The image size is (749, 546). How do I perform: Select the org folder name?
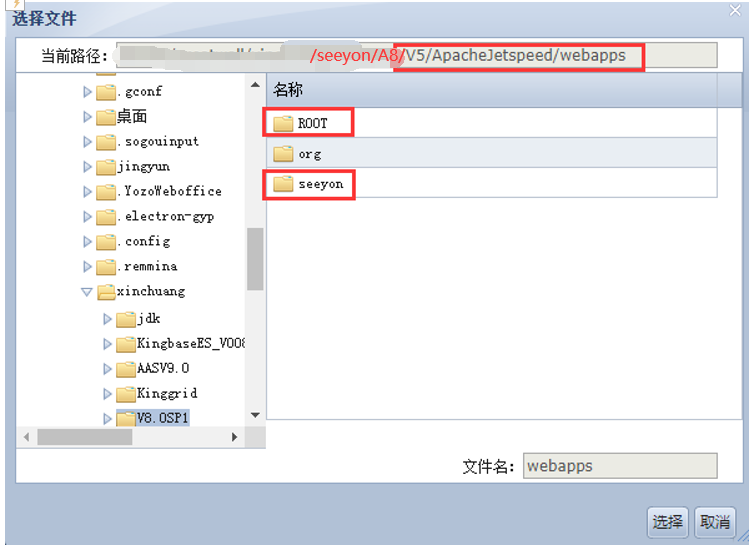click(x=310, y=154)
